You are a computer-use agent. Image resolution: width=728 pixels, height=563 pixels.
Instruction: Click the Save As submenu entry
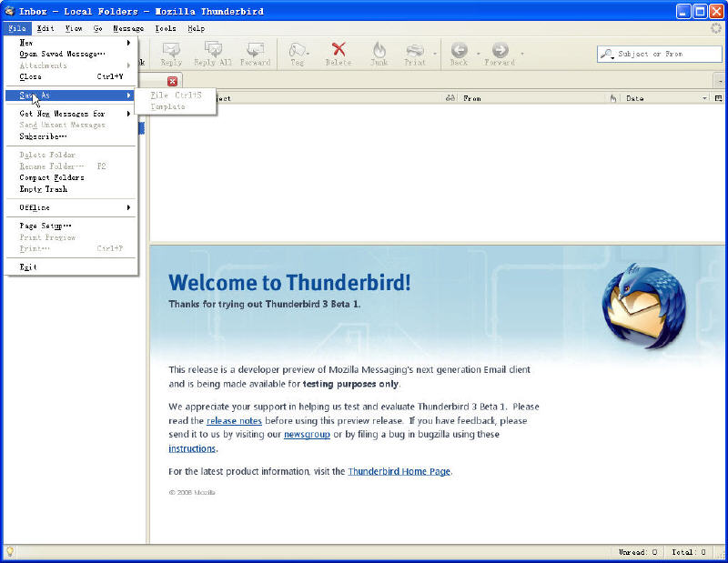click(x=70, y=96)
